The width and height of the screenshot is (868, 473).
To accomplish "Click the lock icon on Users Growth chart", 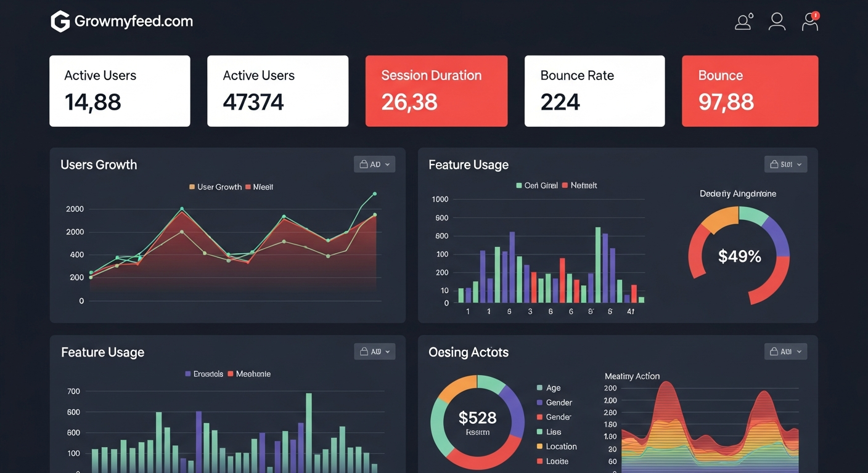I will tap(364, 164).
